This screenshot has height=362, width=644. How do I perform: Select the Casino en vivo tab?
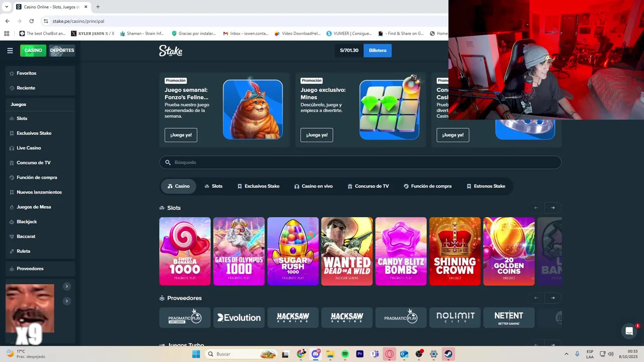[x=313, y=186]
